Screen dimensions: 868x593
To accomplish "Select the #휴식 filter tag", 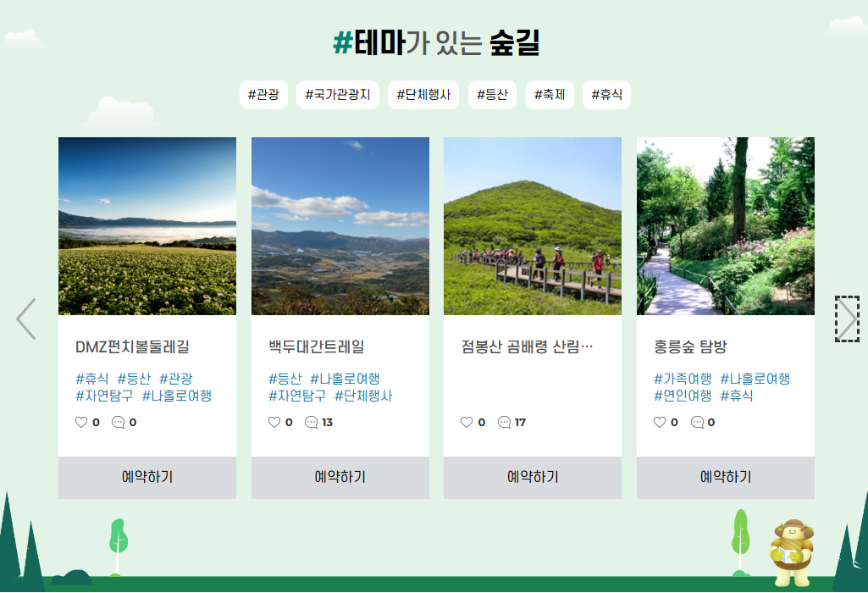I will [x=606, y=94].
